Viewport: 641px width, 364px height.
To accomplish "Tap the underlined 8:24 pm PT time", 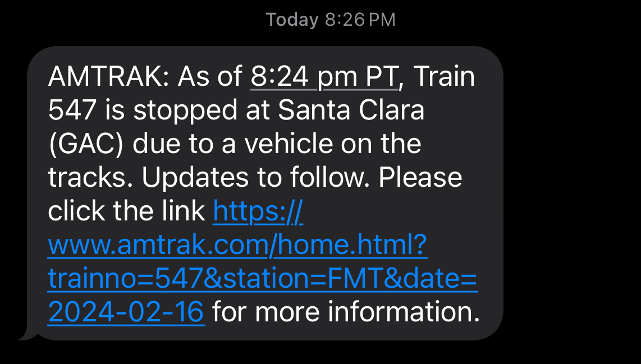I will point(324,77).
